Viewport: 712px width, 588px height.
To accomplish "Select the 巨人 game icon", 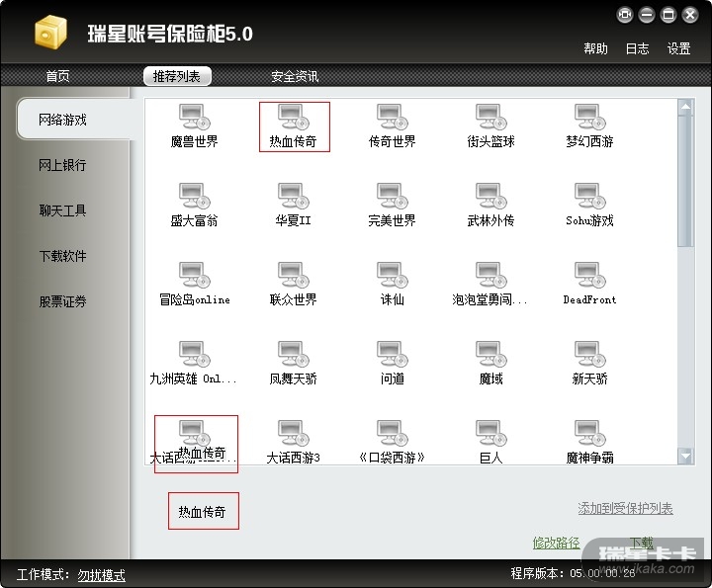I will (x=490, y=442).
